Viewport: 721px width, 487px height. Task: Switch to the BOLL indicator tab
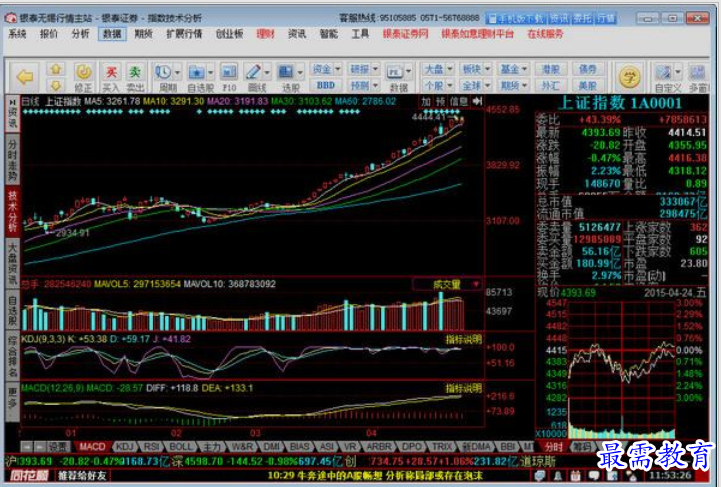pyautogui.click(x=180, y=446)
